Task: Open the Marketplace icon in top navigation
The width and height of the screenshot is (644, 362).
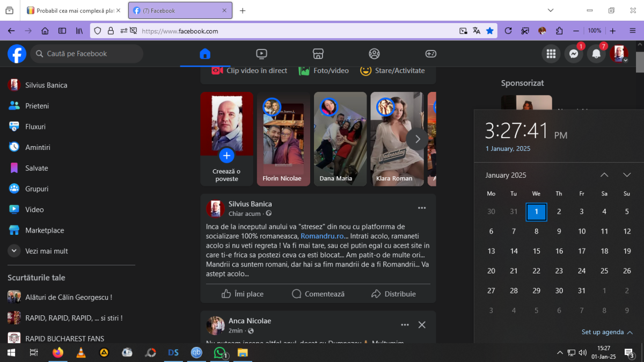Action: pyautogui.click(x=318, y=54)
